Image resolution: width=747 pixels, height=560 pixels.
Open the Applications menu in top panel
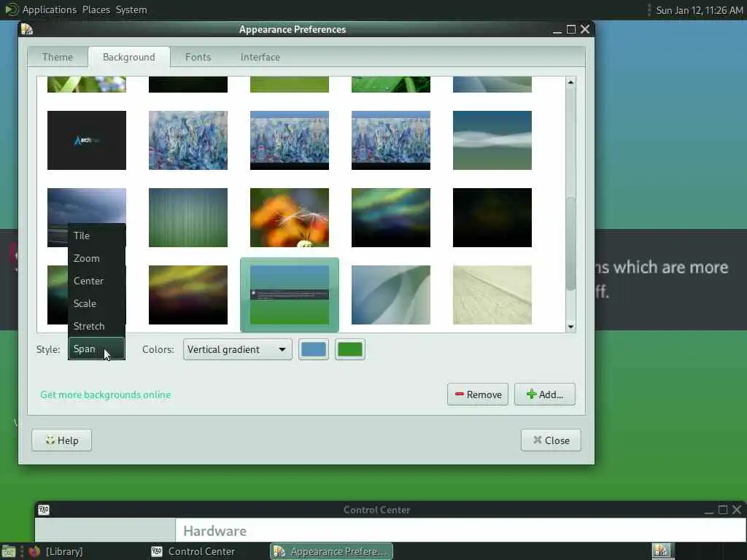click(49, 9)
